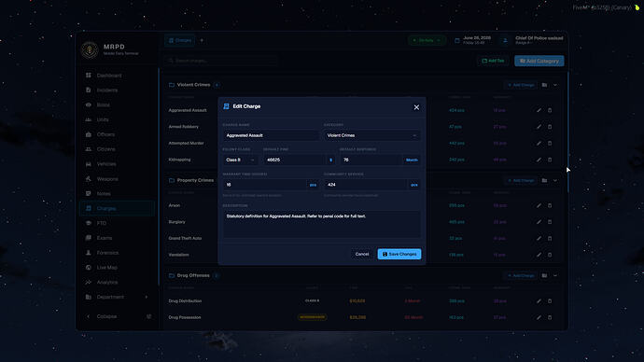Click Save Changes button

point(399,254)
